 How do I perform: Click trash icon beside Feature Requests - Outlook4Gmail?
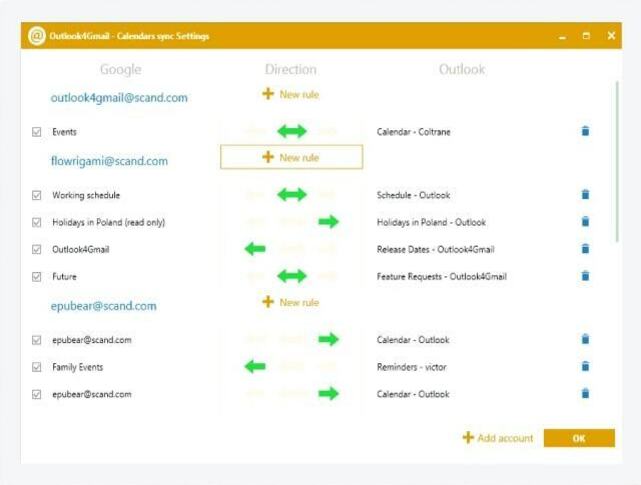point(585,276)
